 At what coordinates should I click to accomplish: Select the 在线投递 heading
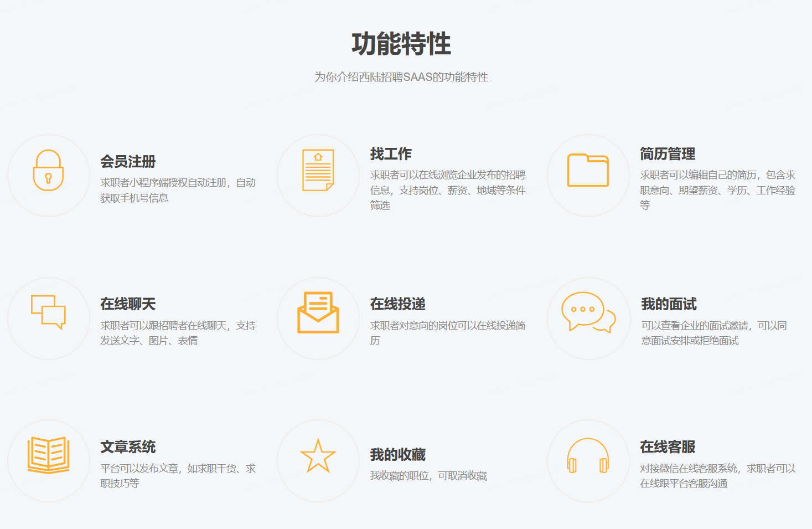(398, 304)
